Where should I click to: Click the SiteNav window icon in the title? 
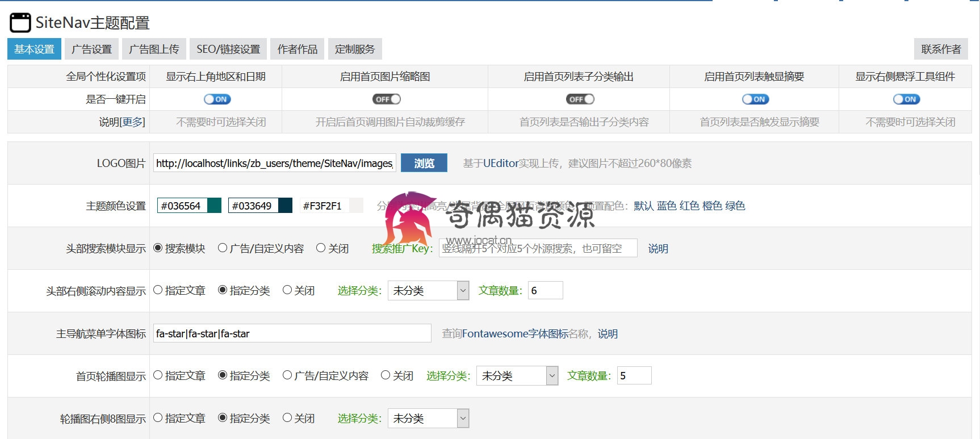click(x=20, y=23)
